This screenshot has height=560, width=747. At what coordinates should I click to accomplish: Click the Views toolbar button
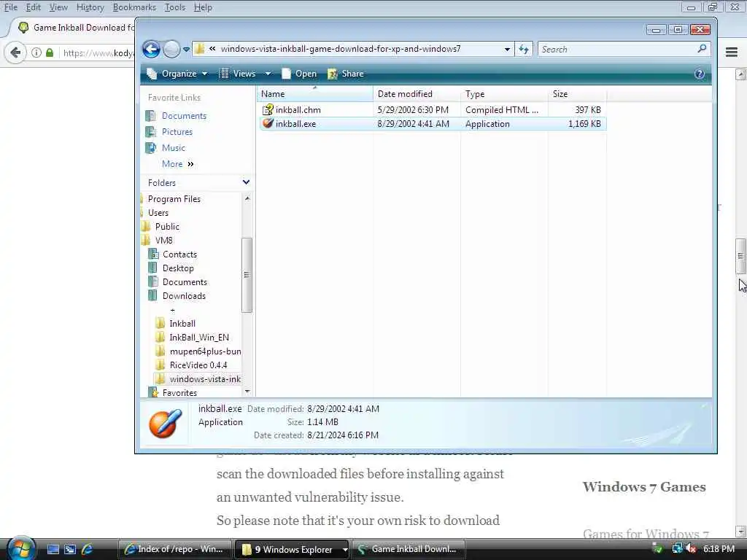[237, 74]
